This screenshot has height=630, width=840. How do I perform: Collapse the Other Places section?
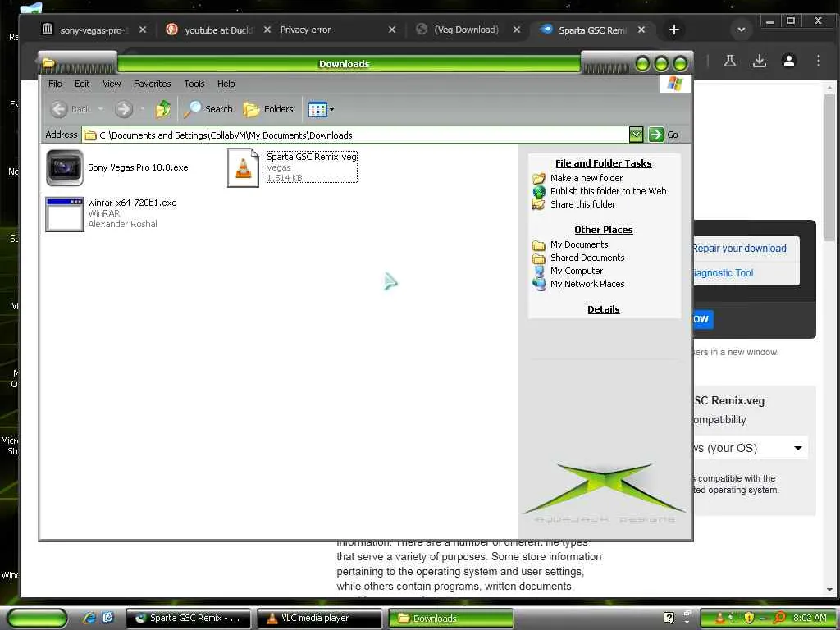coord(603,230)
